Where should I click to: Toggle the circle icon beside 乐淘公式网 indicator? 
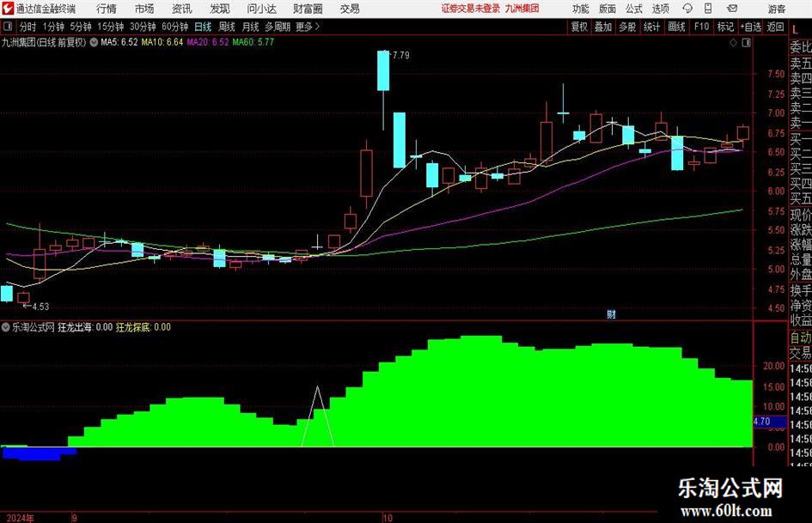6,326
